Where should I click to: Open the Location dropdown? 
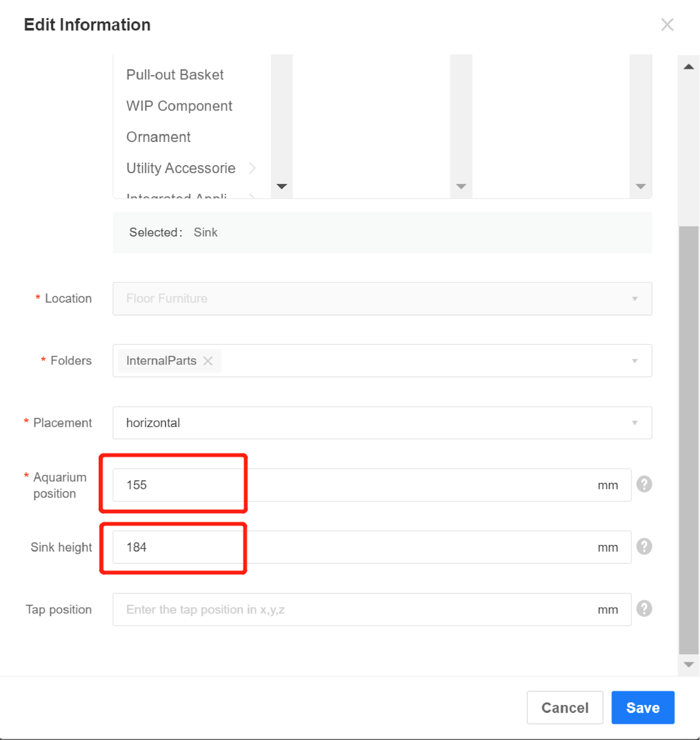click(x=382, y=299)
